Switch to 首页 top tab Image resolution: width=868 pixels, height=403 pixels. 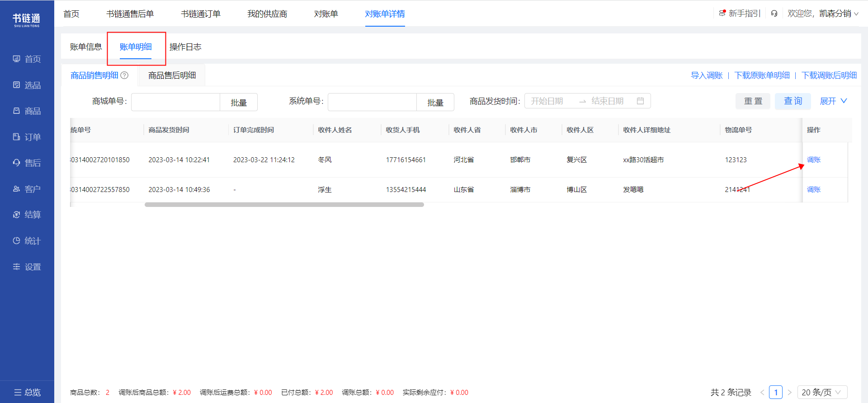(71, 14)
